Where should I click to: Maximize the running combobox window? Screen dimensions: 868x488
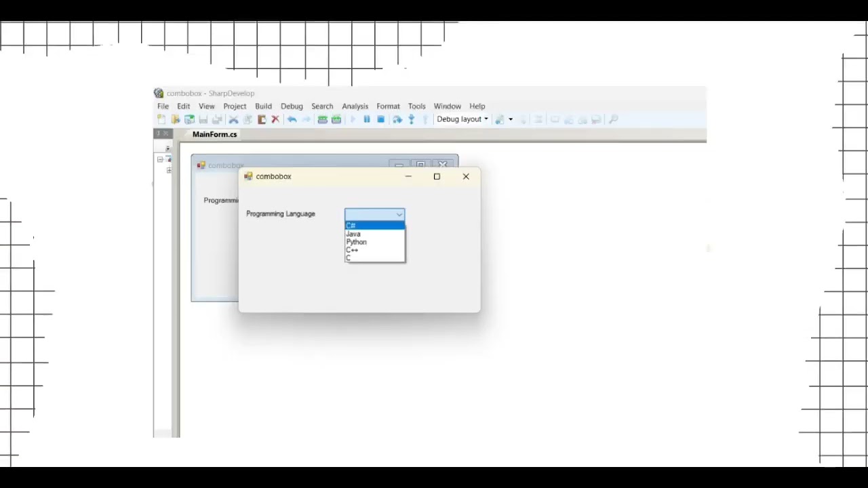coord(437,176)
